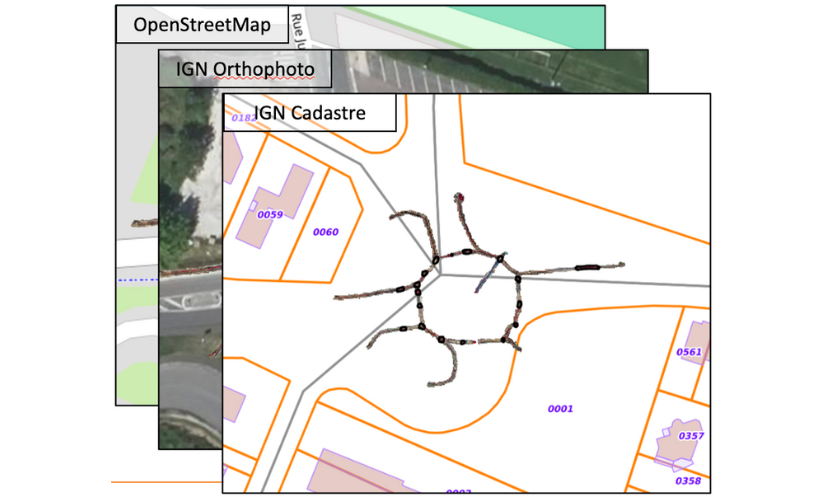Screen dimensions: 826x497
Task: Click parcel number 0059 on the building
Action: (270, 214)
